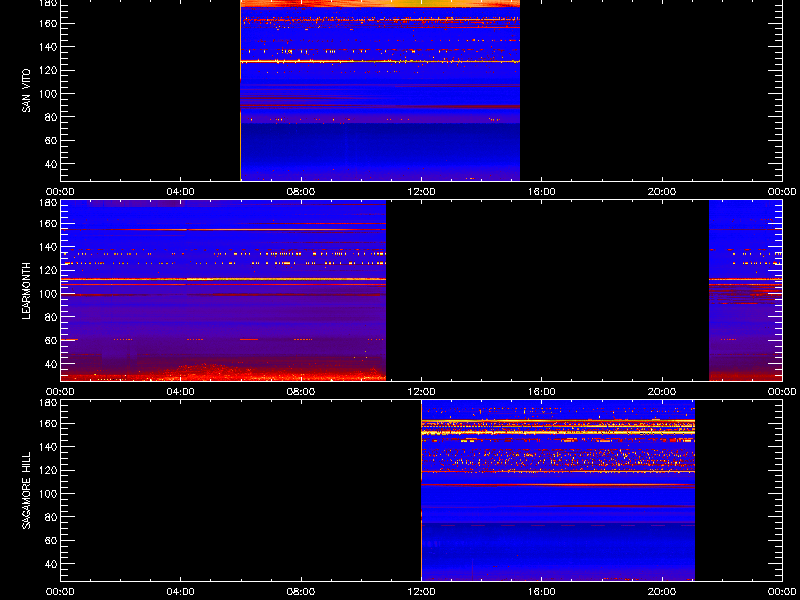Click the 08:00 label under Sagamore Hill plot
The width and height of the screenshot is (800, 600).
point(301,592)
